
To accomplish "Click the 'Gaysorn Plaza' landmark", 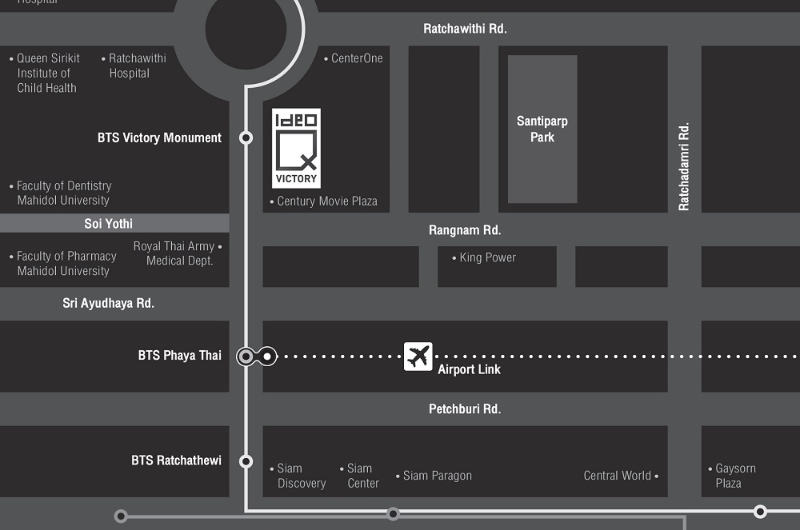I will pyautogui.click(x=732, y=475).
